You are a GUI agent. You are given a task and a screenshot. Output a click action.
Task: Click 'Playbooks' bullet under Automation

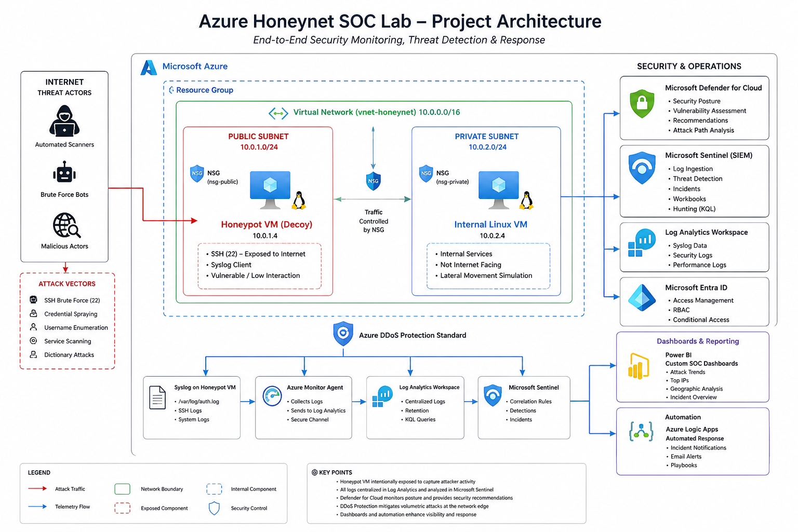pos(684,465)
